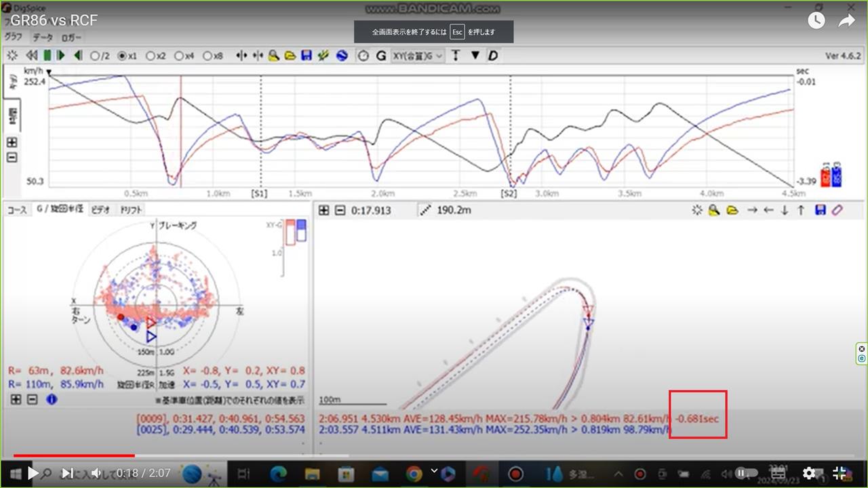Click plus box below the G circle panel
The width and height of the screenshot is (868, 488).
(x=16, y=399)
